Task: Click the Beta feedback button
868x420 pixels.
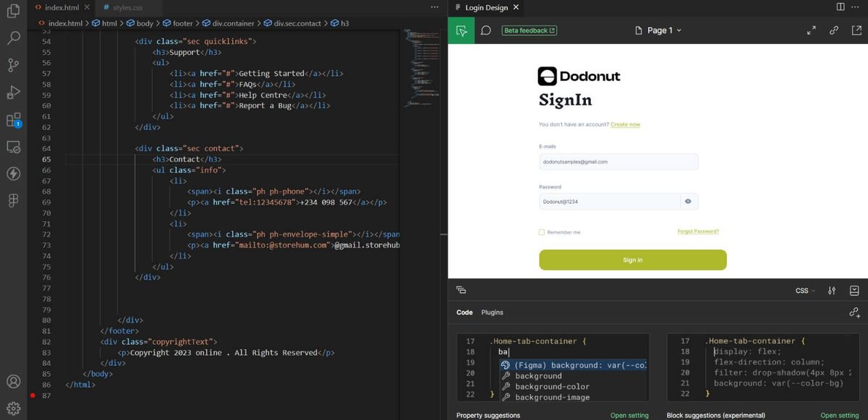Action: click(529, 30)
